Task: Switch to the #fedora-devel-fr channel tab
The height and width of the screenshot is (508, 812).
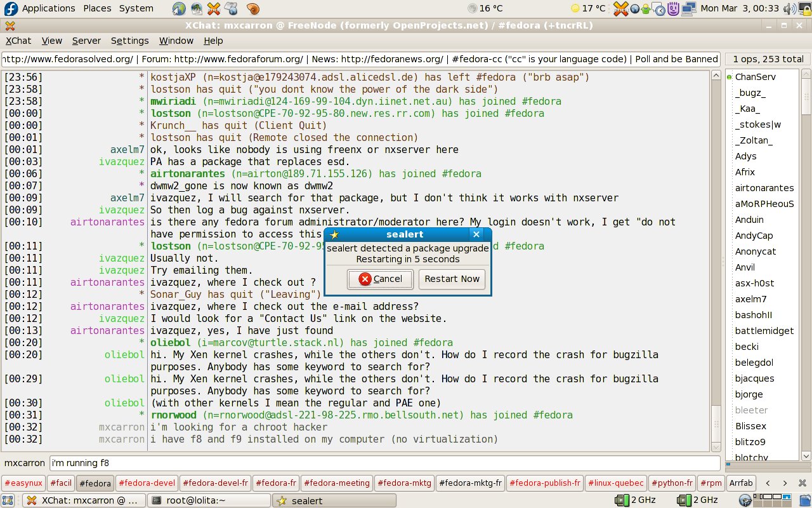Action: (x=216, y=483)
